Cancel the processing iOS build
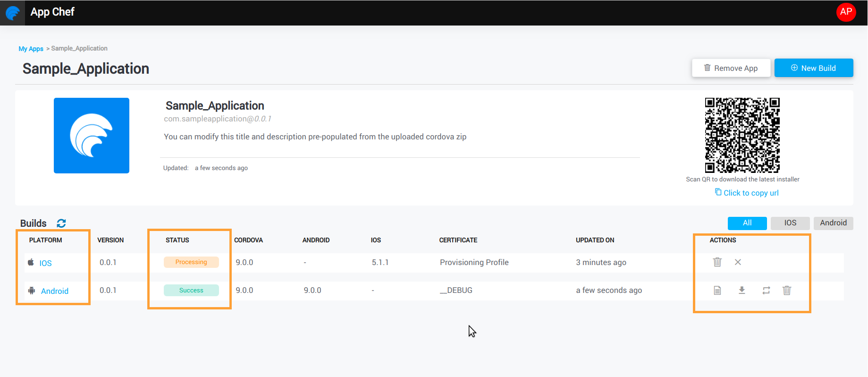The image size is (868, 377). click(x=738, y=262)
